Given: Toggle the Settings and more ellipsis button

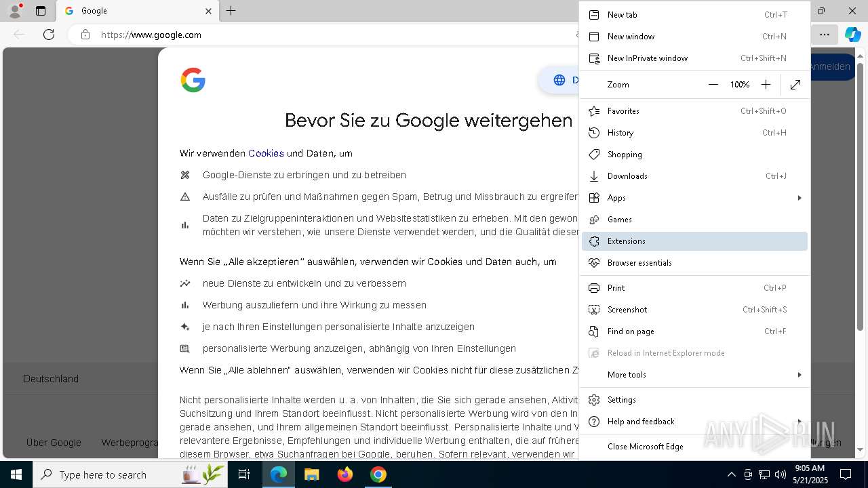Looking at the screenshot, I should click(824, 35).
